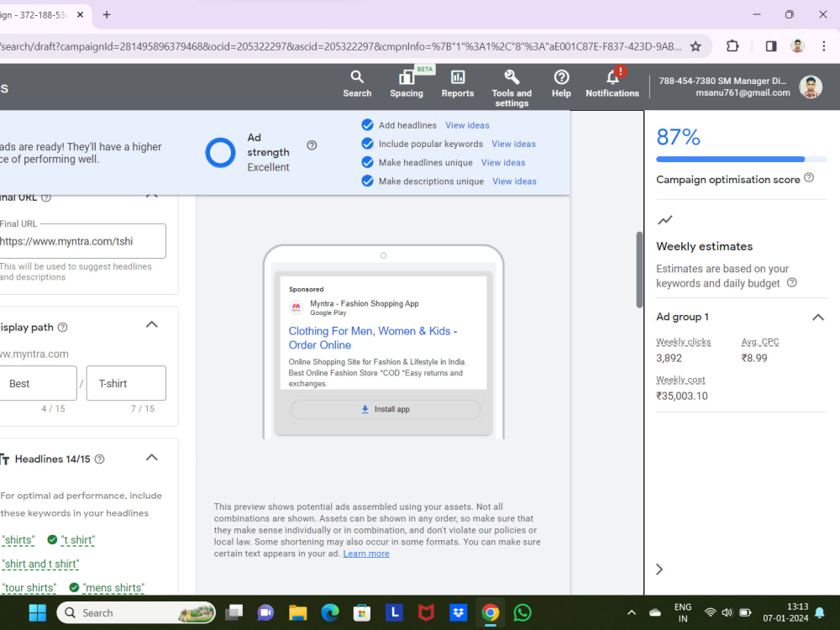Click View ideas for popular keywords
This screenshot has width=840, height=630.
click(x=514, y=144)
